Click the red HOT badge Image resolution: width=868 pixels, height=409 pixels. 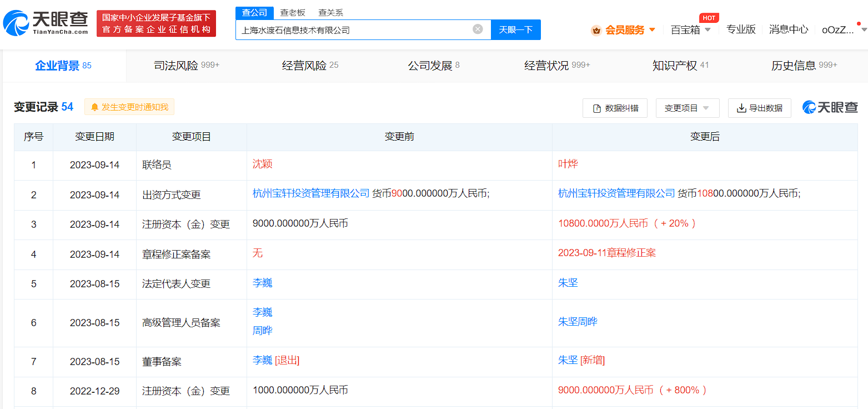(x=709, y=18)
